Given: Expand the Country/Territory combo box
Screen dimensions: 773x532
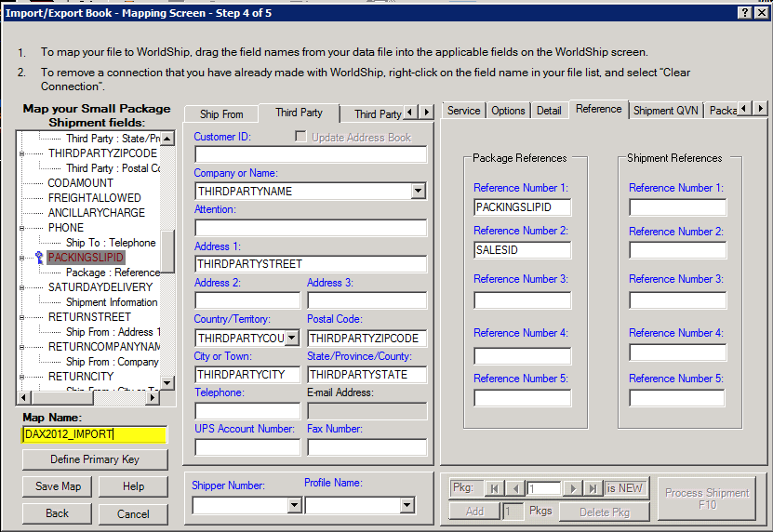Looking at the screenshot, I should 292,339.
